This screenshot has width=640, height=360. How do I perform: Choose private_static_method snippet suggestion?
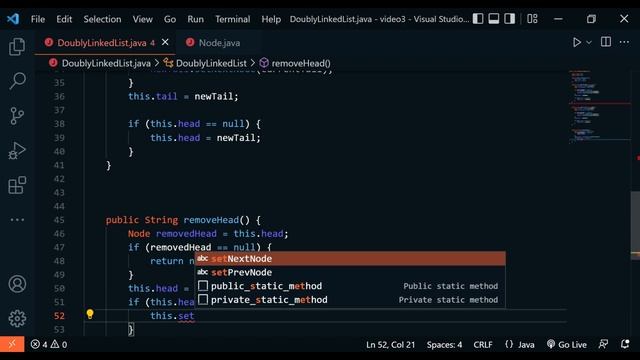coord(350,300)
